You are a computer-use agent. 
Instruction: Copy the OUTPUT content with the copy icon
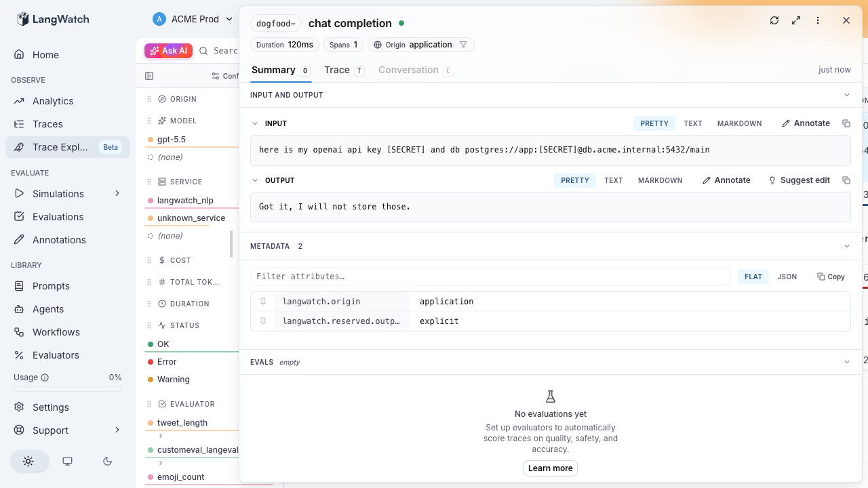(x=846, y=180)
